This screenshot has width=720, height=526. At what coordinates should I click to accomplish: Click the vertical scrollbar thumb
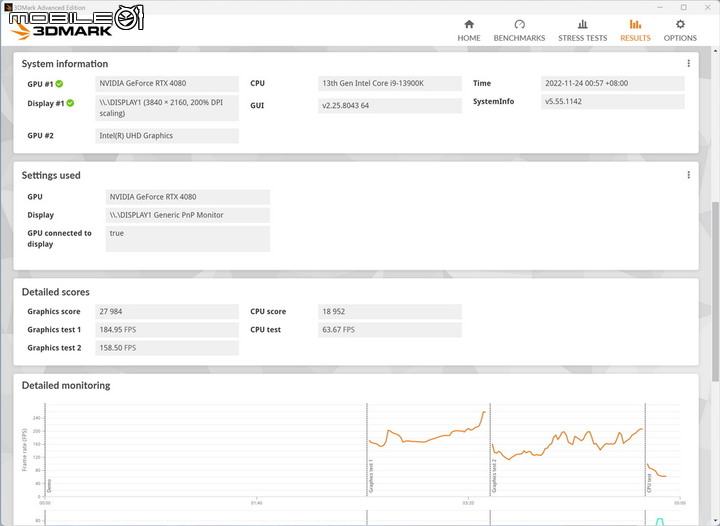point(715,291)
